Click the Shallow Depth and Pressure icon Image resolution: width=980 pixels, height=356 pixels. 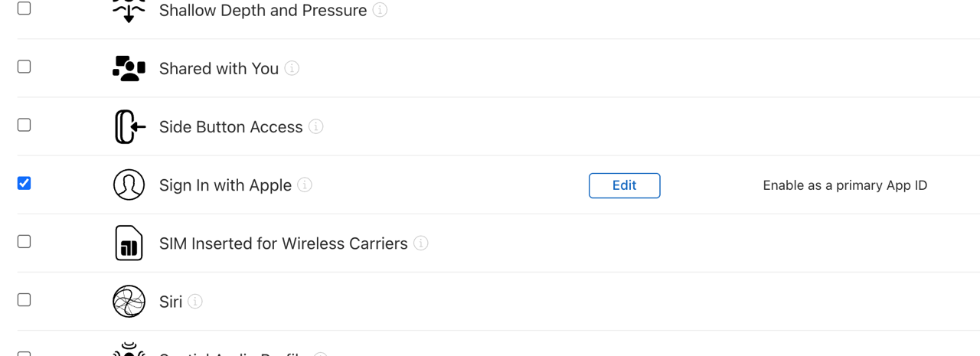click(x=129, y=11)
